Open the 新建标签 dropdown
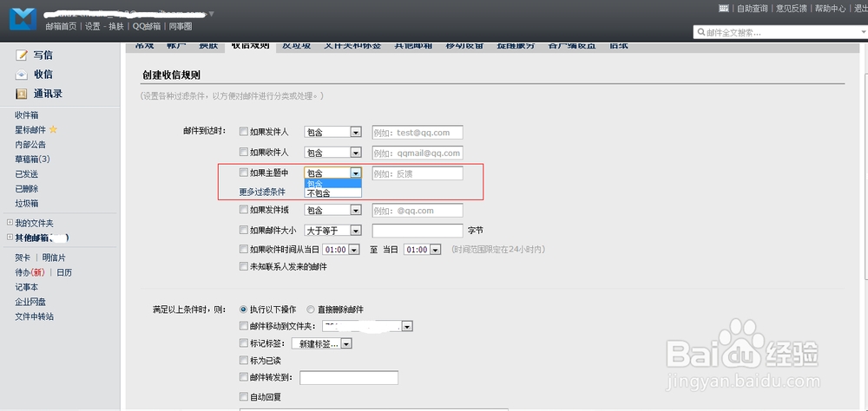Viewport: 868px width, 411px height. click(x=322, y=344)
